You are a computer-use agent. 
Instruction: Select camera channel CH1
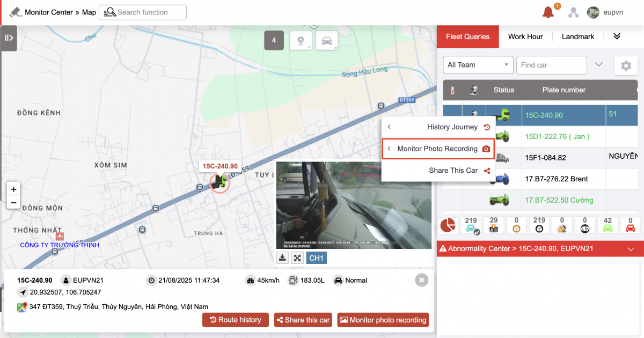(317, 258)
